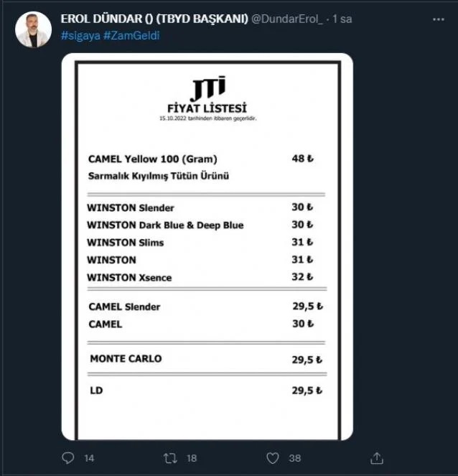This screenshot has height=476, width=458.
Task: Open Erol Dündar's profile picture
Action: click(34, 29)
